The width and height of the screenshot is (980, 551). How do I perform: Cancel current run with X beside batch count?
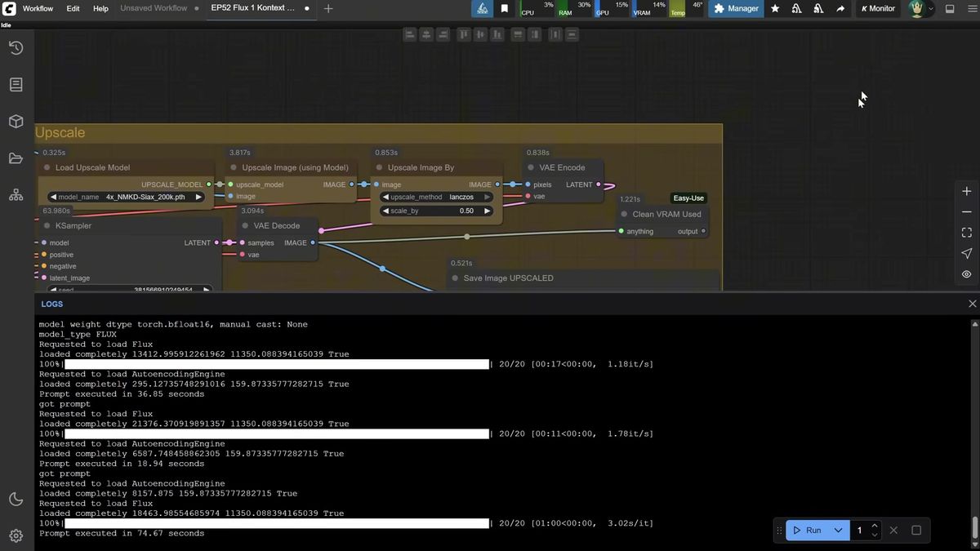click(893, 530)
